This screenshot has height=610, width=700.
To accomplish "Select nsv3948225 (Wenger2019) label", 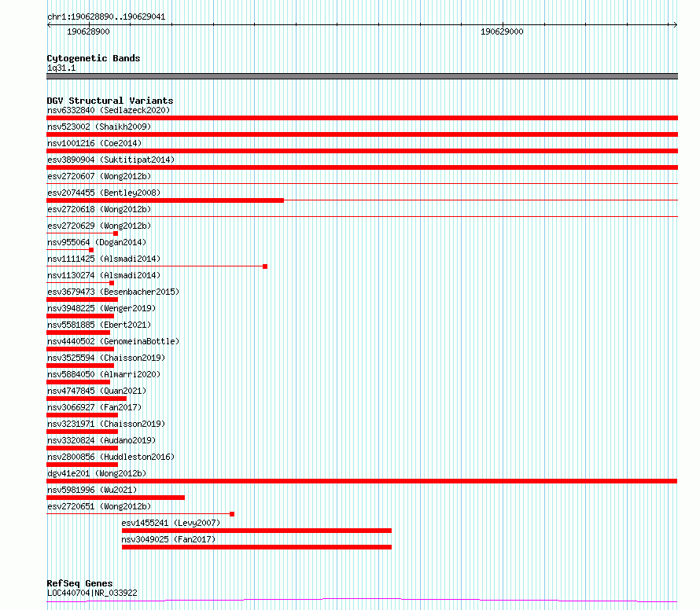I will pyautogui.click(x=101, y=308).
